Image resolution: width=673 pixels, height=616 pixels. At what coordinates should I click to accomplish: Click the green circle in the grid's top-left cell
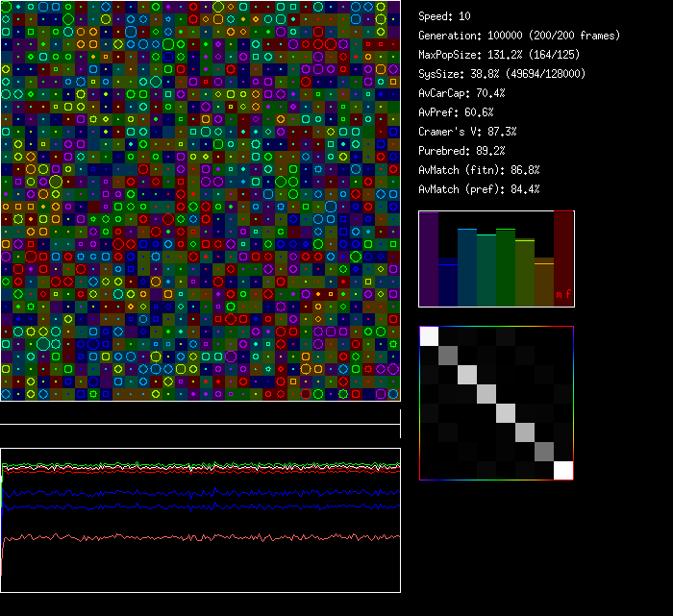coord(6,6)
